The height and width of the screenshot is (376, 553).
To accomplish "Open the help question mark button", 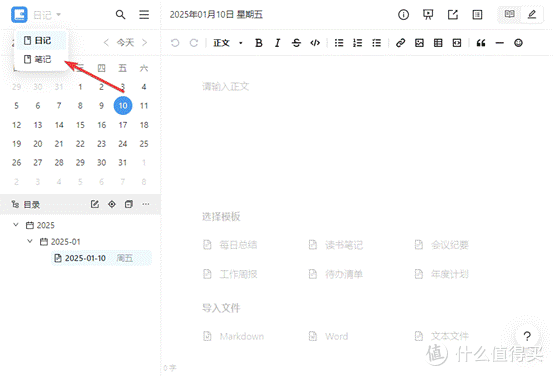I will 527,336.
